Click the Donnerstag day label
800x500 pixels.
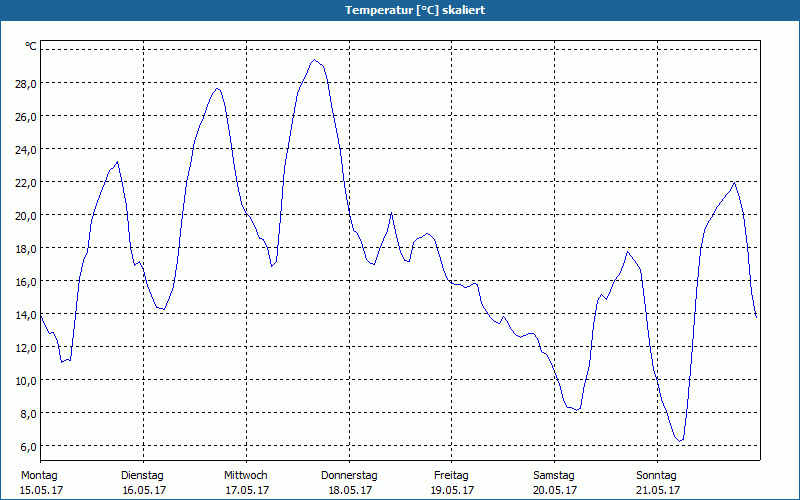349,476
